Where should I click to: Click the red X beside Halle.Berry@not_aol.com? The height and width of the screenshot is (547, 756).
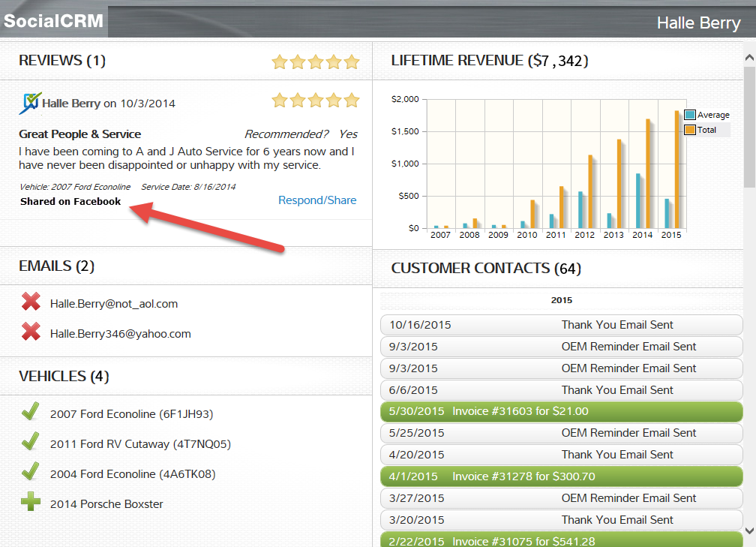click(31, 302)
